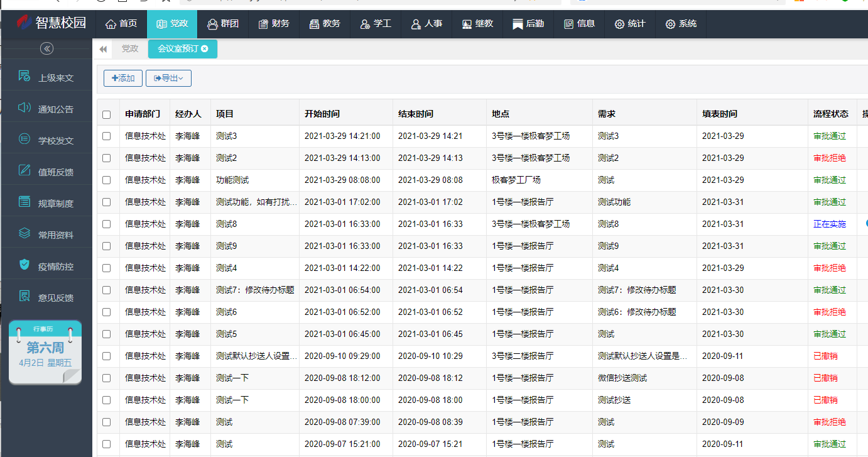
Task: Click the start time 2020-09-10 09:29:00
Action: (342, 356)
